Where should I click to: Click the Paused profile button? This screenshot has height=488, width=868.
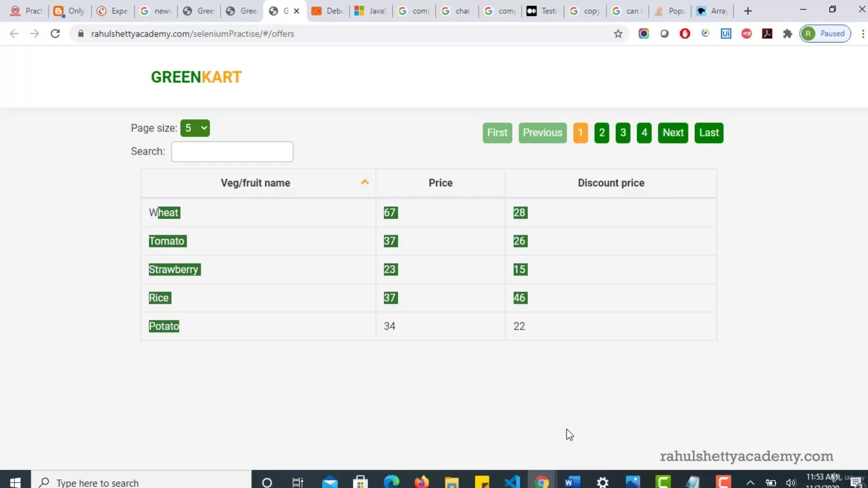point(826,33)
